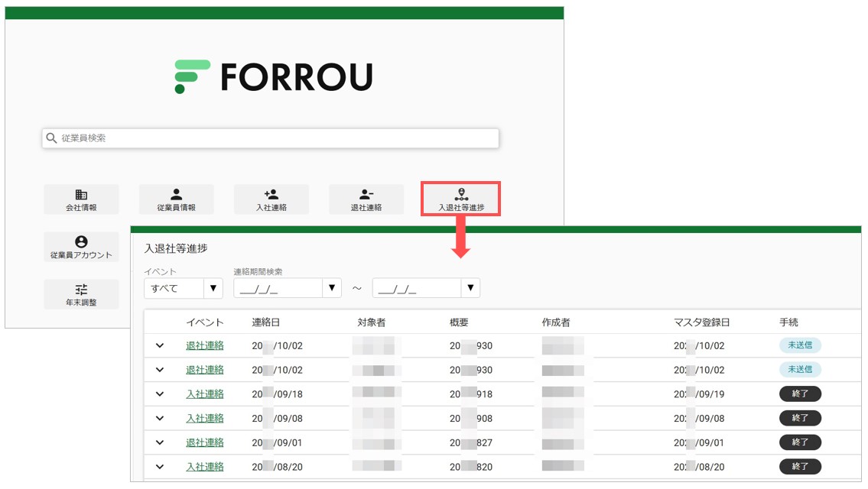Click the 入退社等進捗 page title

pos(176,249)
